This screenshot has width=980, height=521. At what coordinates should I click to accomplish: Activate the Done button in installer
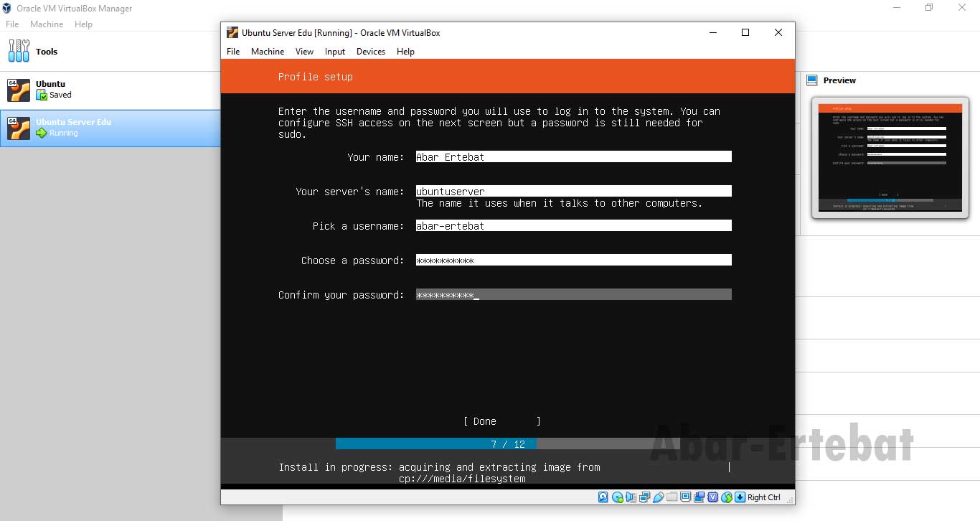point(502,421)
